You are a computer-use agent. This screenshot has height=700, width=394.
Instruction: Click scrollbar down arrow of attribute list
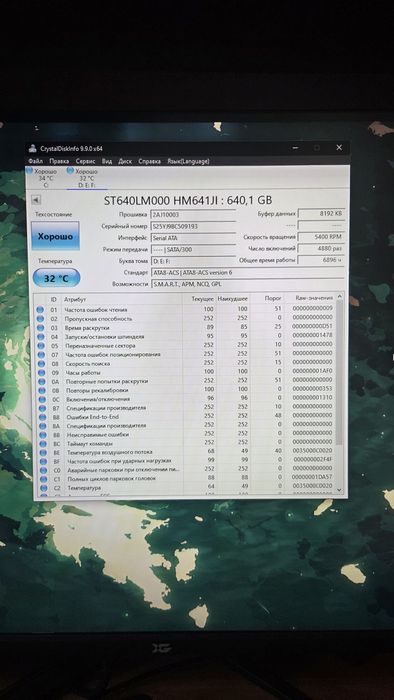click(340, 490)
